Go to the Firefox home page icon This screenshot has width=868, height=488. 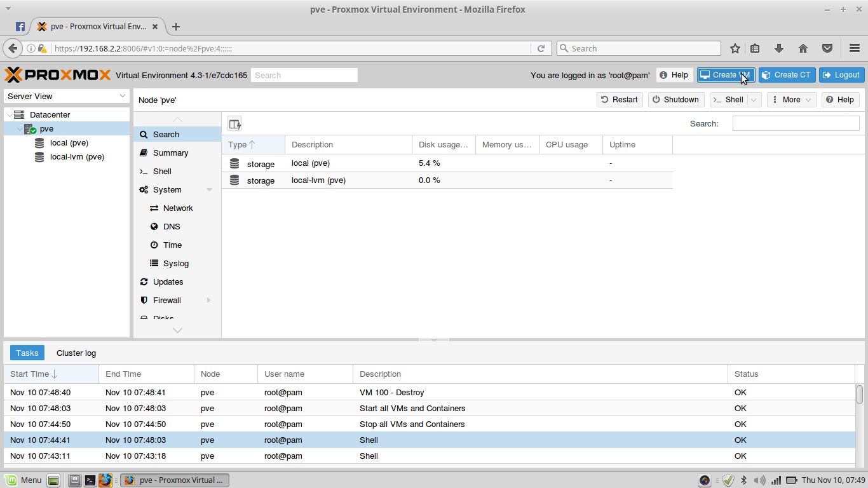pos(803,48)
